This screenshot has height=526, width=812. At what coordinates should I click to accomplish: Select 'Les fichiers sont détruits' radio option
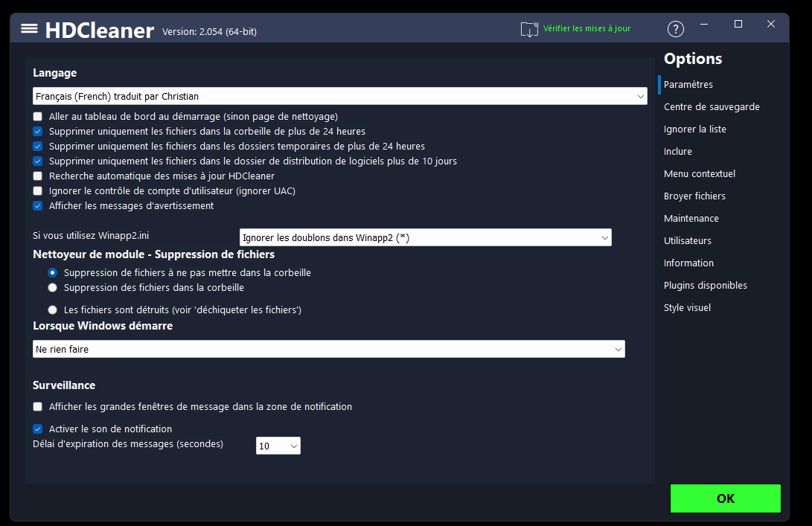pyautogui.click(x=52, y=310)
